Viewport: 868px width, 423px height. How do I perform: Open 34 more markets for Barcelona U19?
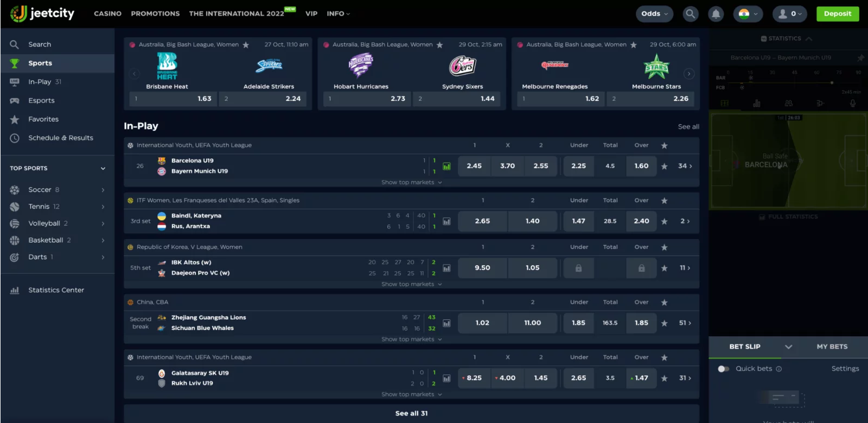[x=685, y=166]
